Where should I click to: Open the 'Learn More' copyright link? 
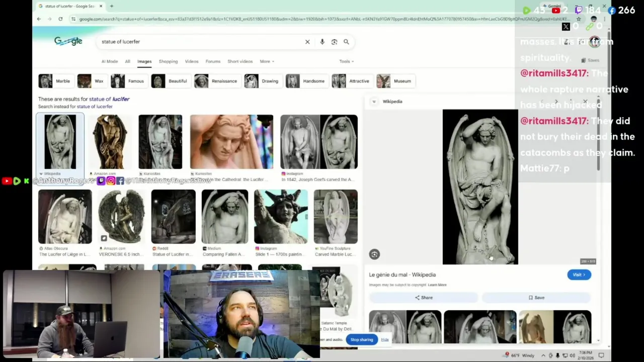(437, 285)
